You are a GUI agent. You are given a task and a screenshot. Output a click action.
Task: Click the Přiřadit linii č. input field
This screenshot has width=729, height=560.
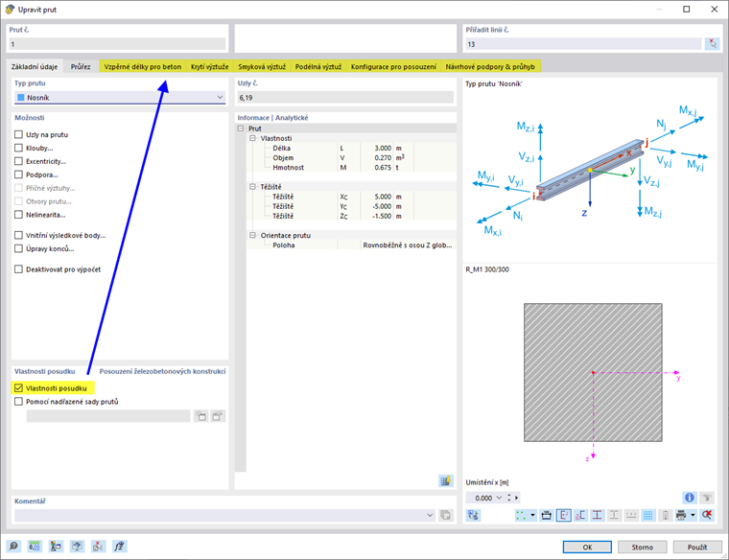click(583, 44)
